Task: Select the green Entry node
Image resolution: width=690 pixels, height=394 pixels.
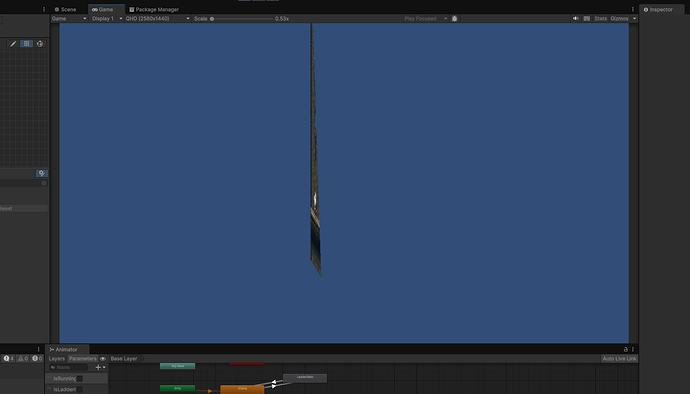Action: 177,388
